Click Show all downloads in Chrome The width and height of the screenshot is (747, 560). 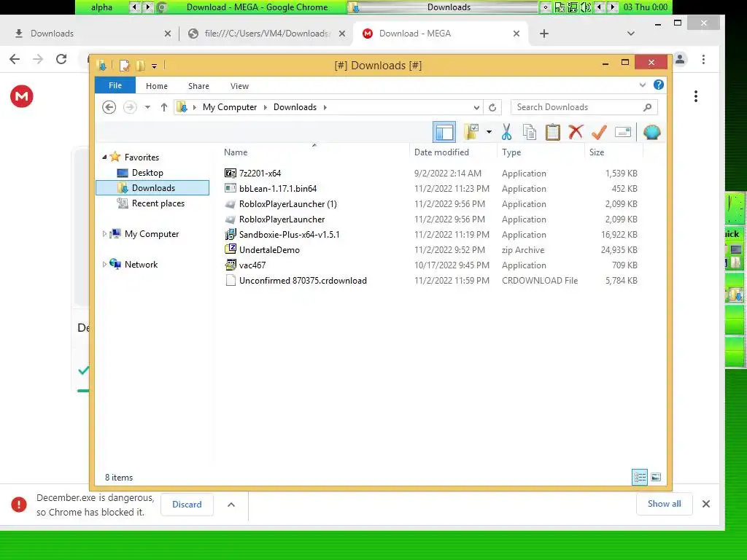pos(664,503)
